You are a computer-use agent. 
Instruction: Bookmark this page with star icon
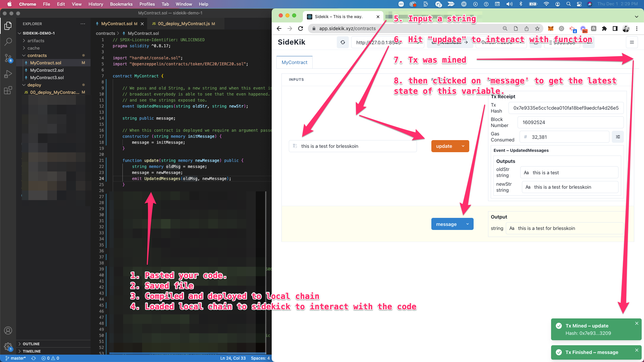(x=537, y=28)
